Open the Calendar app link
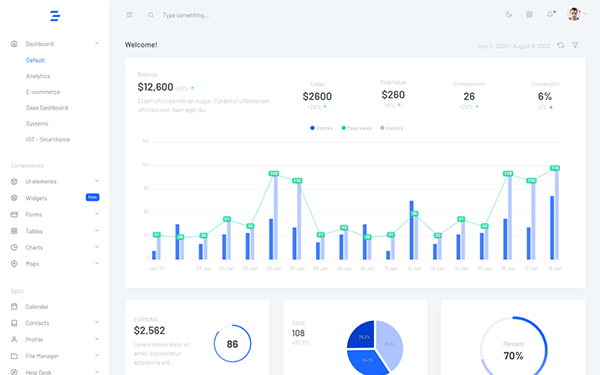The height and width of the screenshot is (375, 600). coord(37,307)
